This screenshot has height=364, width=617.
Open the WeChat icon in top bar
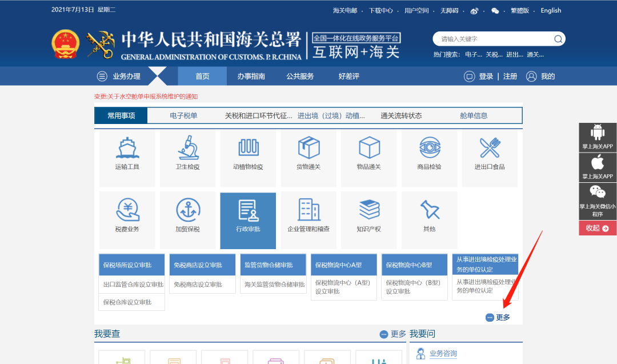pyautogui.click(x=495, y=11)
